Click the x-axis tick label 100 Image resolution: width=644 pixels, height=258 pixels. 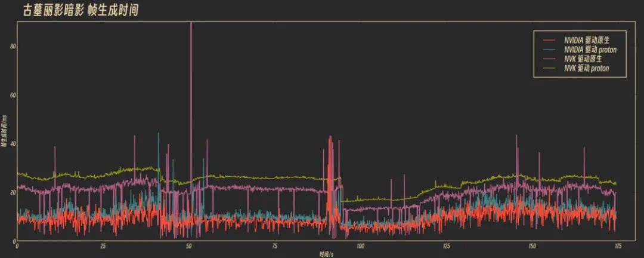point(360,246)
